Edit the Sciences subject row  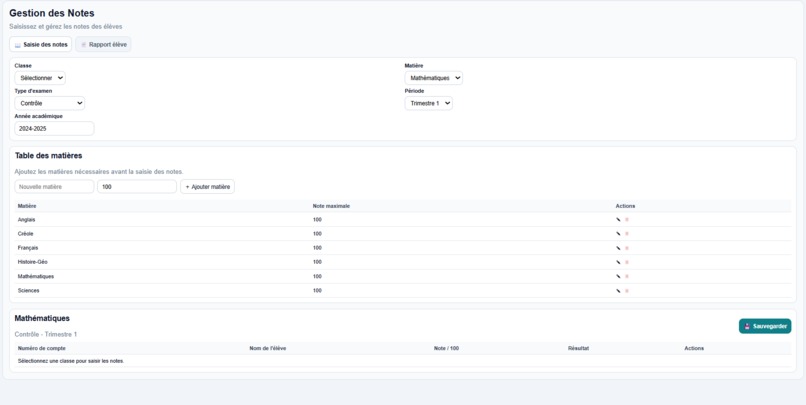point(618,291)
